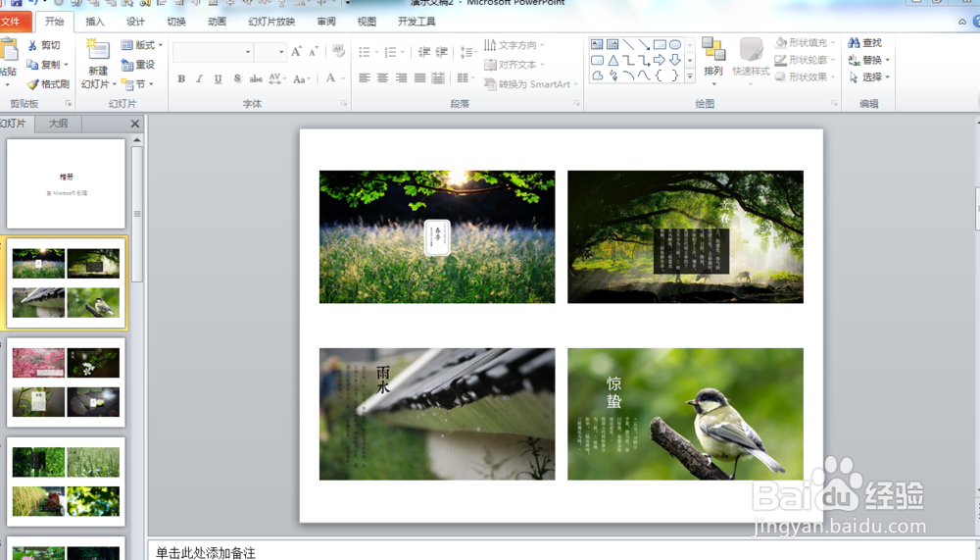Viewport: 980px width, 560px height.
Task: Click the Decrease Font Size icon
Action: [314, 51]
